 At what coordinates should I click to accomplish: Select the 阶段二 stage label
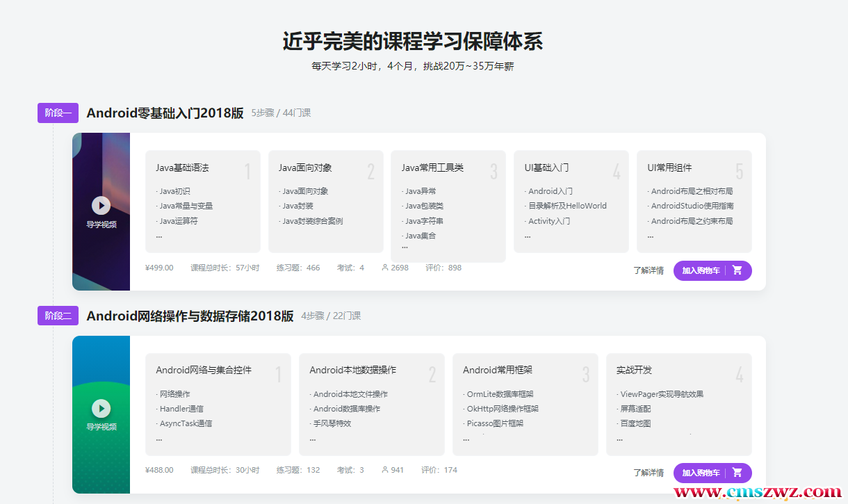tap(58, 316)
